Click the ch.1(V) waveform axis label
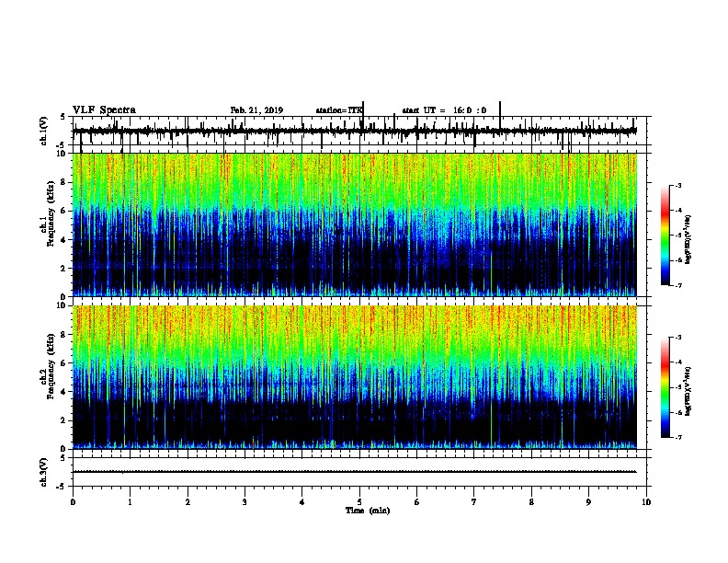The height and width of the screenshot is (563, 728). (x=44, y=131)
